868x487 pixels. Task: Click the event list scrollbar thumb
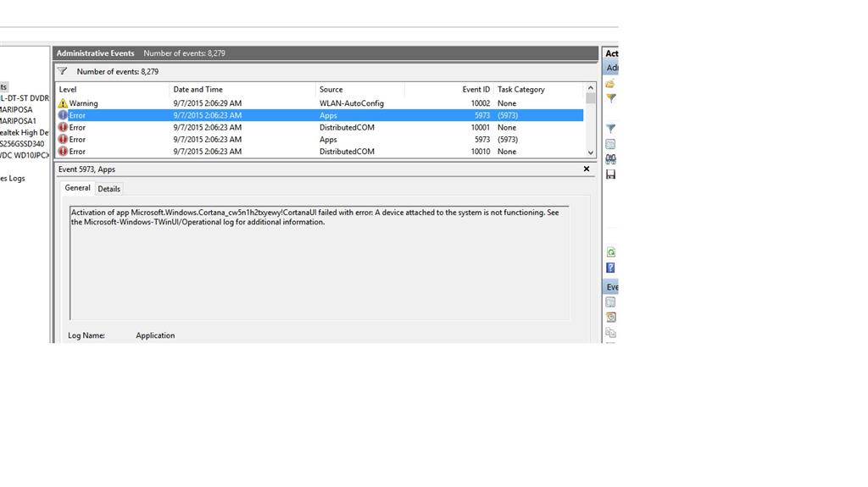click(591, 98)
